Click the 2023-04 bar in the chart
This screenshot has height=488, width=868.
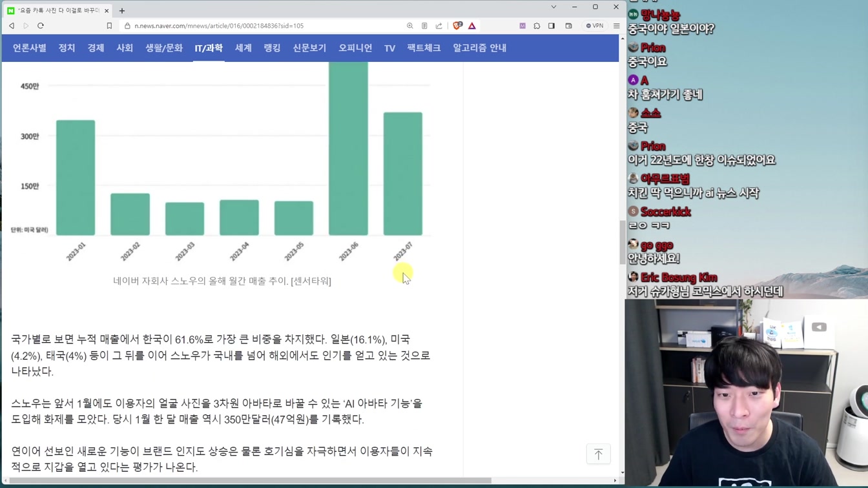(x=239, y=218)
